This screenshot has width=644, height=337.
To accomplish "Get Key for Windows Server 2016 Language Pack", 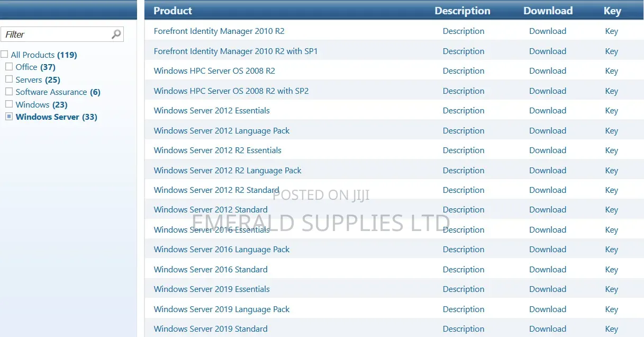I will (612, 250).
